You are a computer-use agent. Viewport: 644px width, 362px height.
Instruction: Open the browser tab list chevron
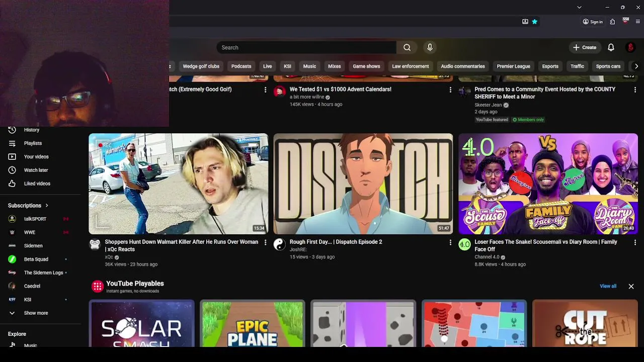[x=579, y=8]
